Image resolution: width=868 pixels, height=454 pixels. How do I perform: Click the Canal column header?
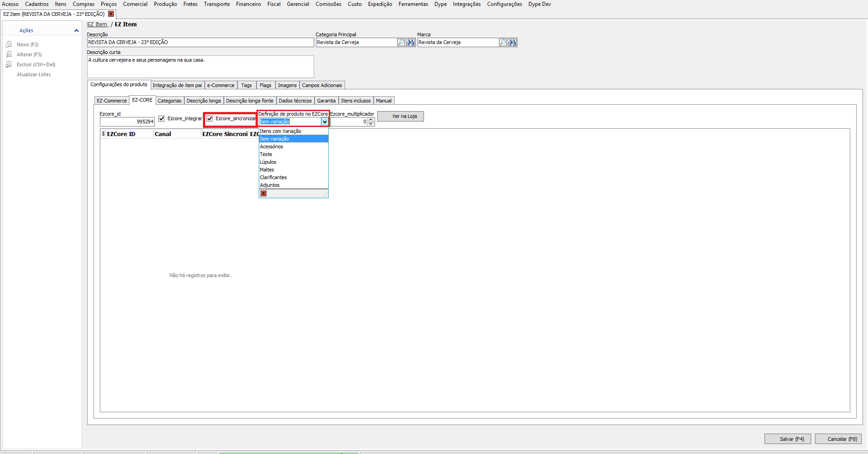[x=177, y=134]
